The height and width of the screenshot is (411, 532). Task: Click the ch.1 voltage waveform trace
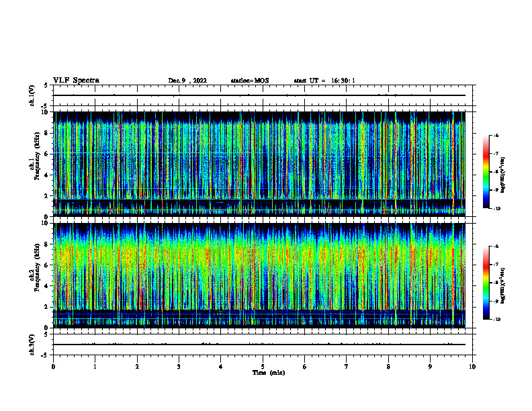pos(259,95)
